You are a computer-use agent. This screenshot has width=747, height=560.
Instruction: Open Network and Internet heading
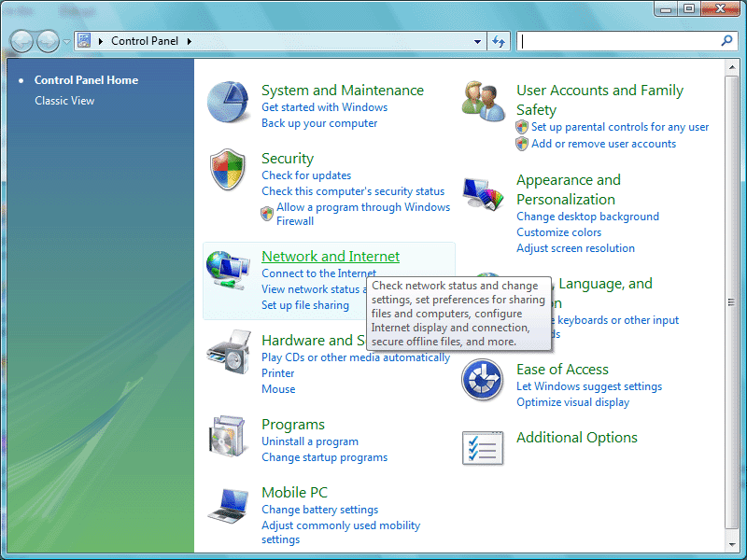(x=331, y=256)
